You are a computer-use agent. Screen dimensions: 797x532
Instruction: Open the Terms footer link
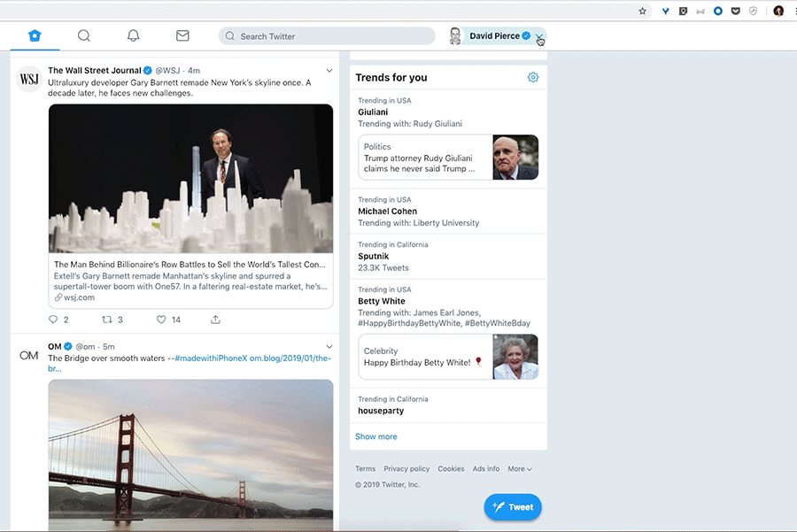[365, 469]
